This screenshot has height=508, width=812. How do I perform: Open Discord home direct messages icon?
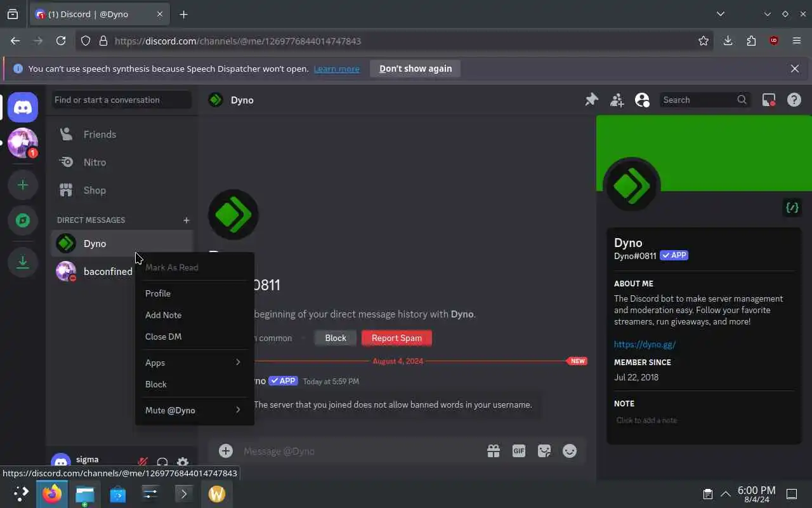(23, 107)
